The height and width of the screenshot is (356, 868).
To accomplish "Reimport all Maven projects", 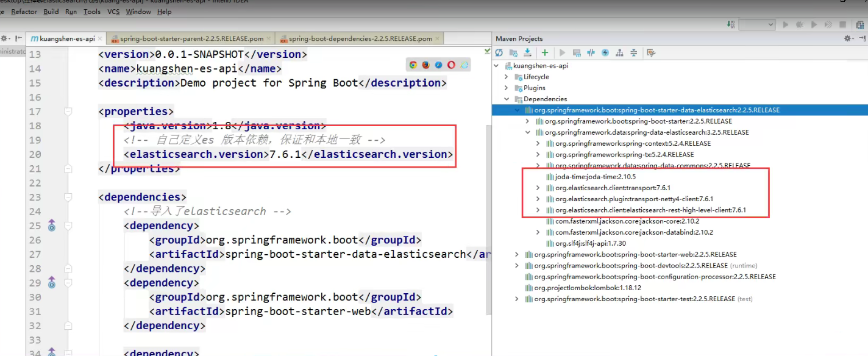I will (499, 53).
